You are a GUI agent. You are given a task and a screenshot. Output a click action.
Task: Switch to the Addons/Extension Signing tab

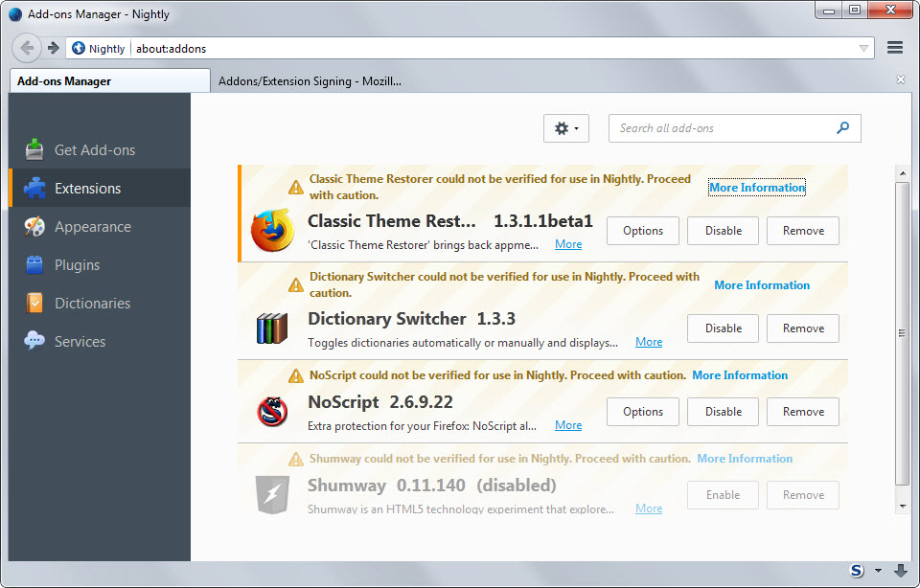[x=310, y=81]
